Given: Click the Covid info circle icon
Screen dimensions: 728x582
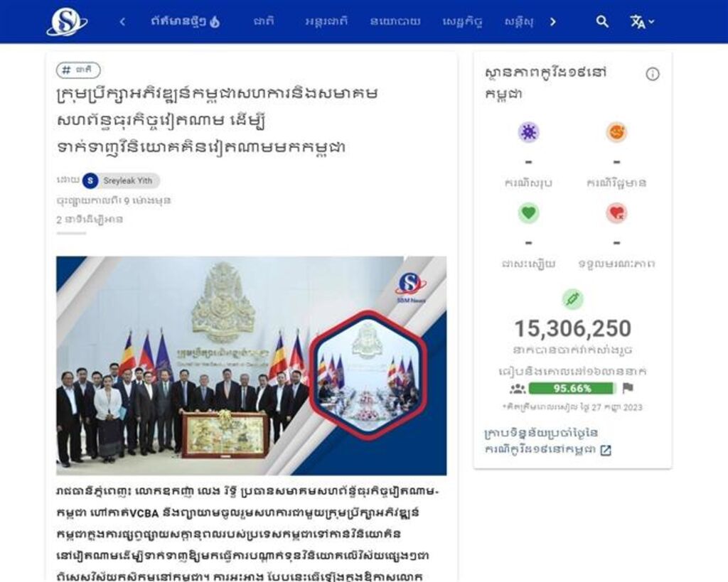Looking at the screenshot, I should (653, 74).
